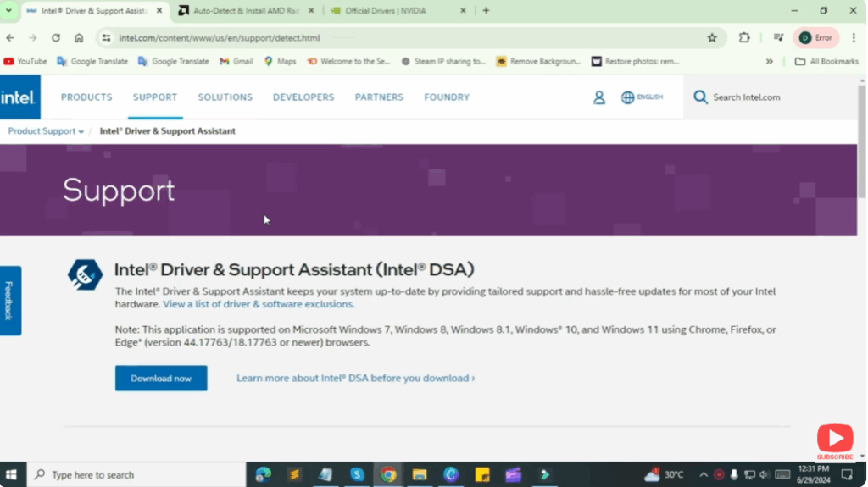The height and width of the screenshot is (487, 868).
Task: Open Chrome extensions puzzle icon
Action: tap(744, 38)
